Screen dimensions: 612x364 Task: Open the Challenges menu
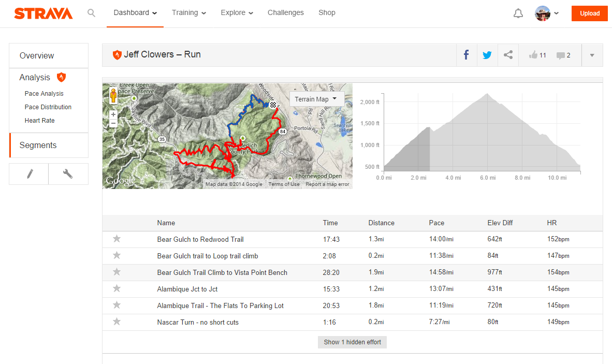(285, 13)
